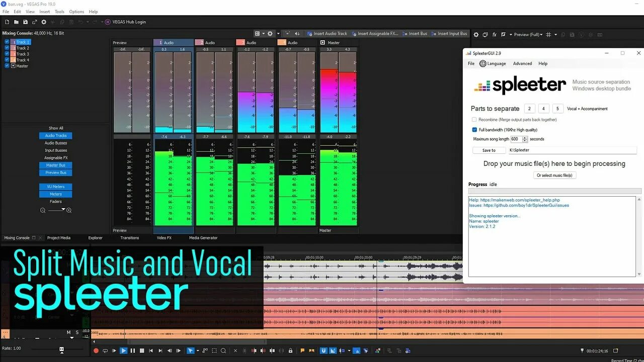Toggle Input Busses view button
This screenshot has height=362, width=644.
pyautogui.click(x=56, y=150)
